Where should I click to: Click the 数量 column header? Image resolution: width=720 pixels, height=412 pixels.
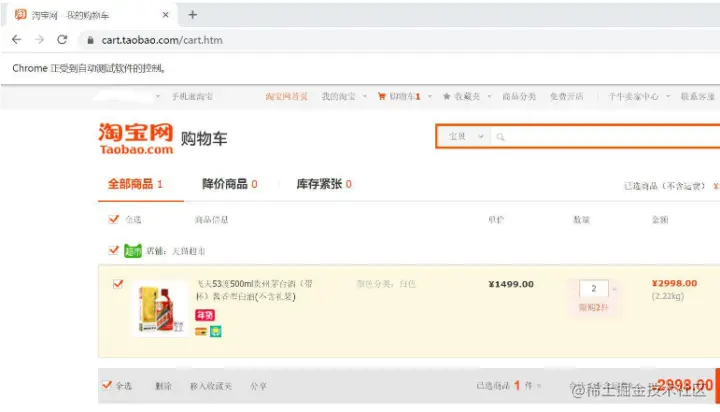pos(581,220)
